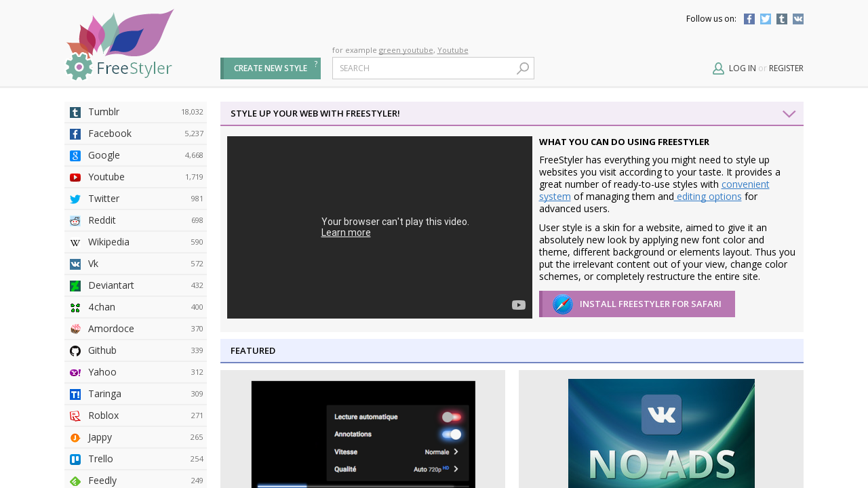868x488 pixels.
Task: Click the user profile icon
Action: point(719,68)
